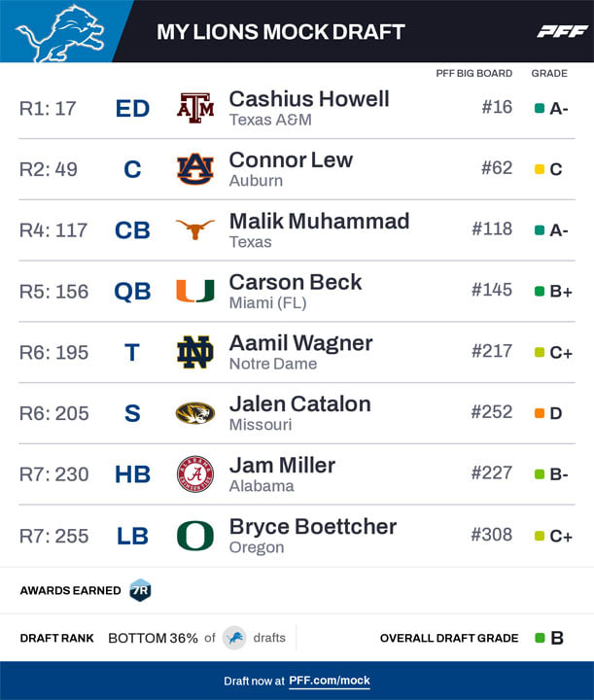This screenshot has width=594, height=700.
Task: Click the Texas A&M team logo
Action: (195, 108)
